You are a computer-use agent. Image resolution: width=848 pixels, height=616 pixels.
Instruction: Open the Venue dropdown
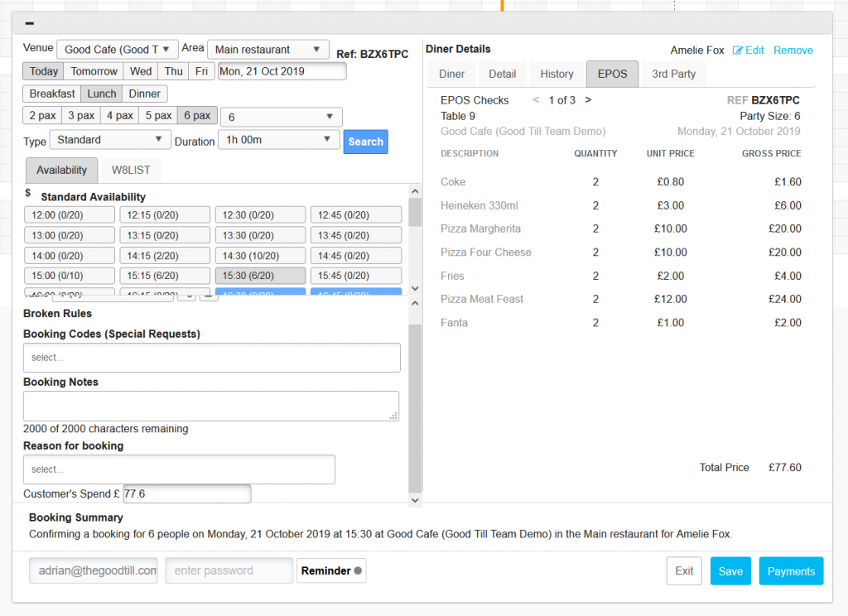coord(118,49)
